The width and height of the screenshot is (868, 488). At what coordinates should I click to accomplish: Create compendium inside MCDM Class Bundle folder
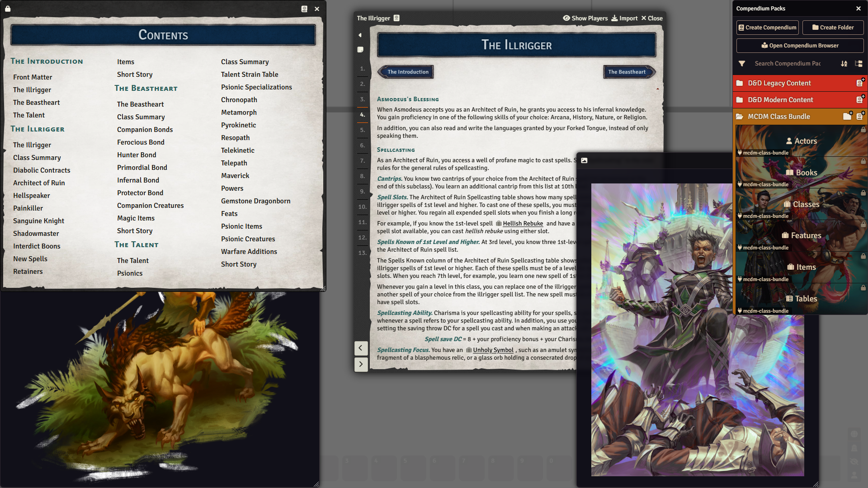click(860, 116)
